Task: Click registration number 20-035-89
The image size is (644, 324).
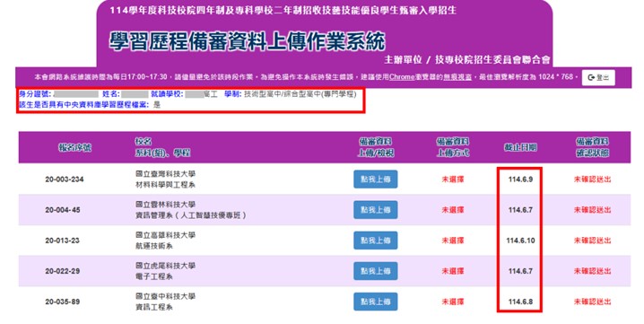Action: click(63, 302)
